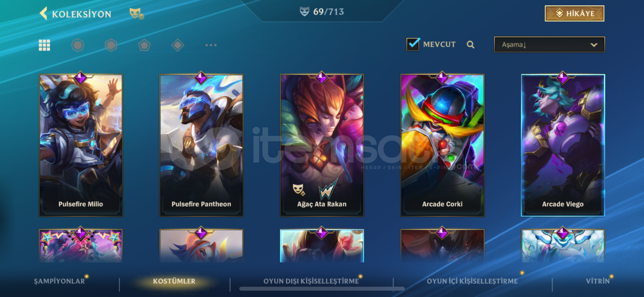The height and width of the screenshot is (297, 644).
Task: Open the gold mask and coins icon
Action: (x=137, y=13)
